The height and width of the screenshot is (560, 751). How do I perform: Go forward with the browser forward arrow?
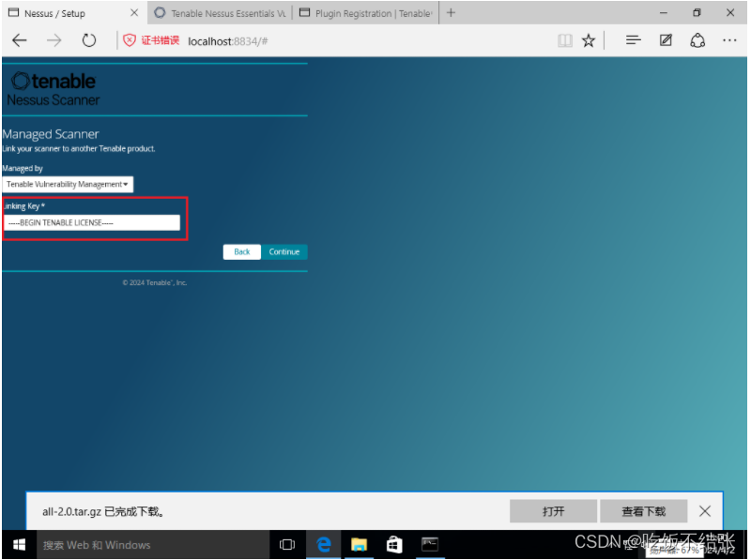click(54, 40)
